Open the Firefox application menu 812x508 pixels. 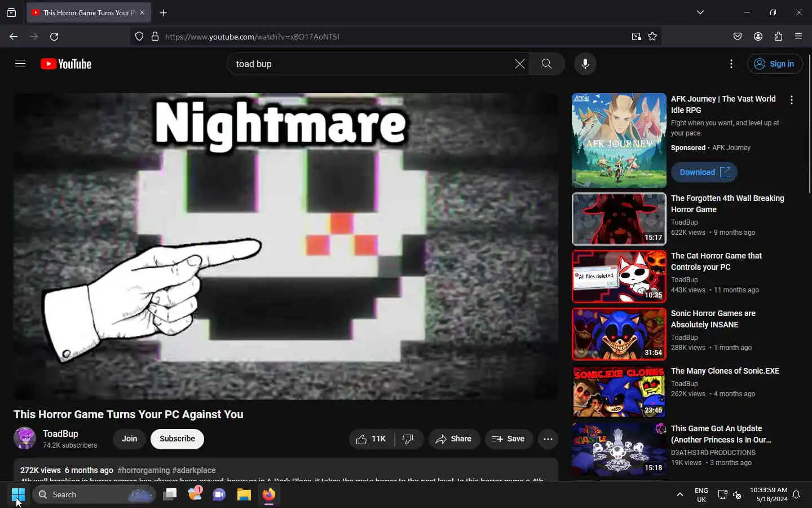[798, 37]
